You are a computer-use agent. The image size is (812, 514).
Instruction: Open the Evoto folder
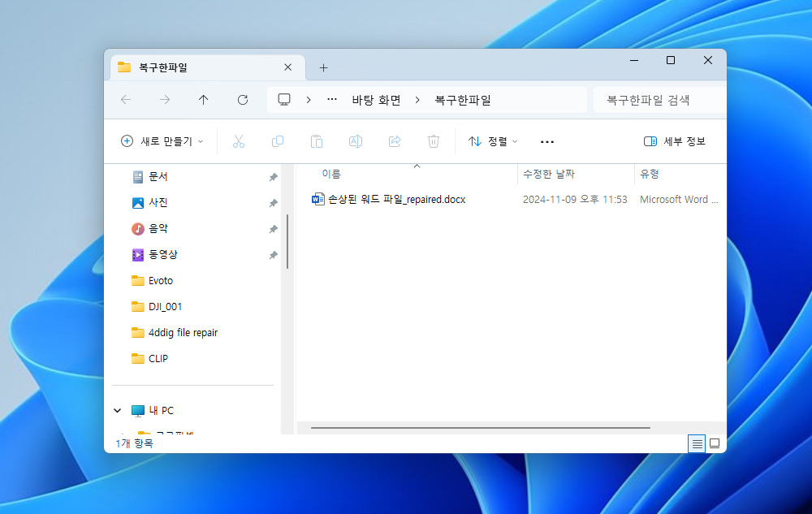(161, 281)
